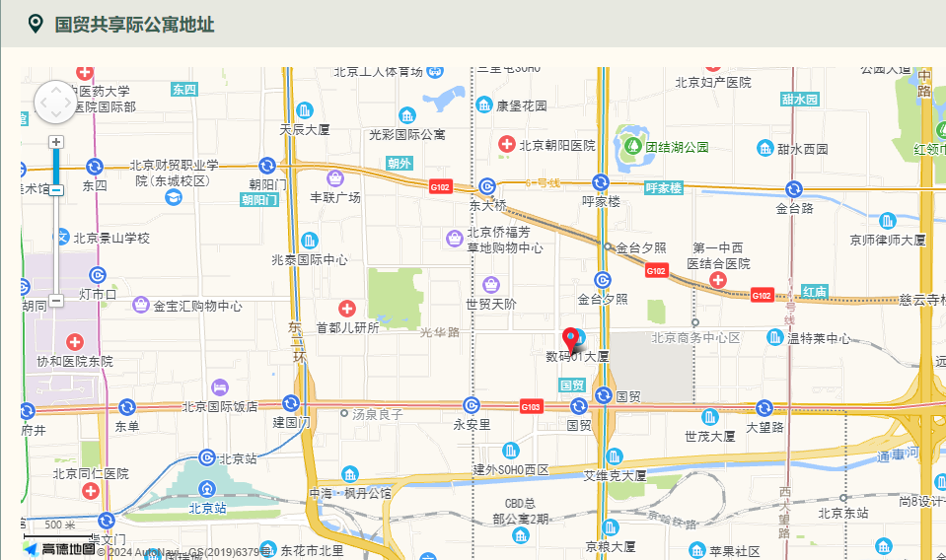The width and height of the screenshot is (946, 560).
Task: Click the 北京侨福芳草地 shopping icon
Action: (455, 239)
